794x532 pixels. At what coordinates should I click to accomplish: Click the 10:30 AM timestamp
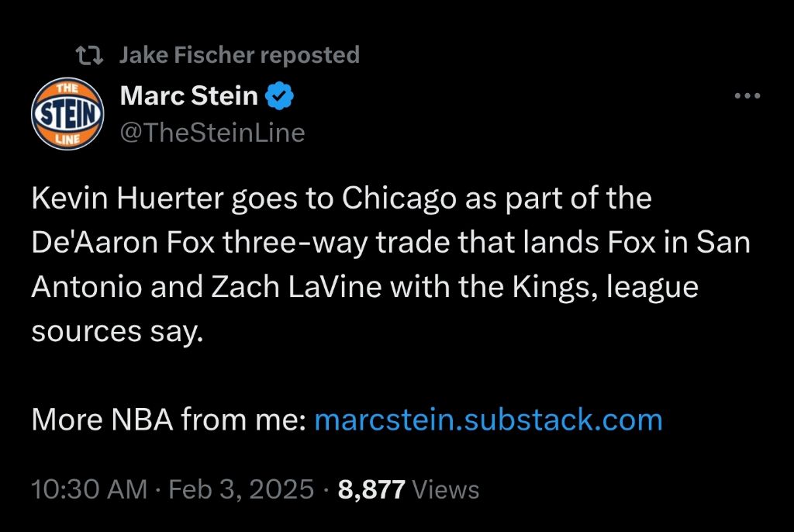(x=88, y=489)
